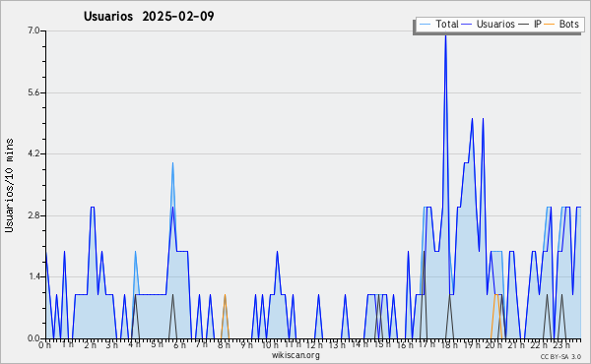Click the light blue Total peak near 6 h
The height and width of the screenshot is (364, 591).
click(x=172, y=164)
